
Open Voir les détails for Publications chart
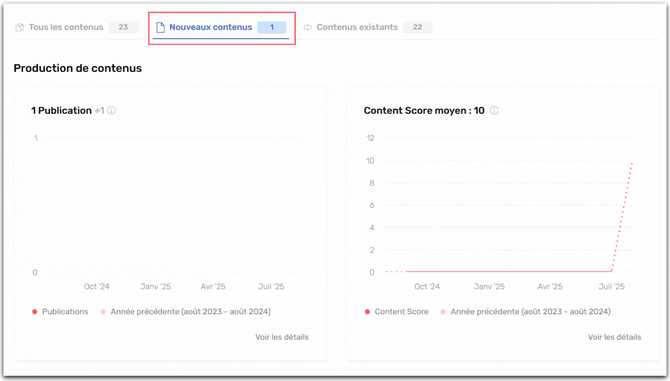(x=282, y=337)
